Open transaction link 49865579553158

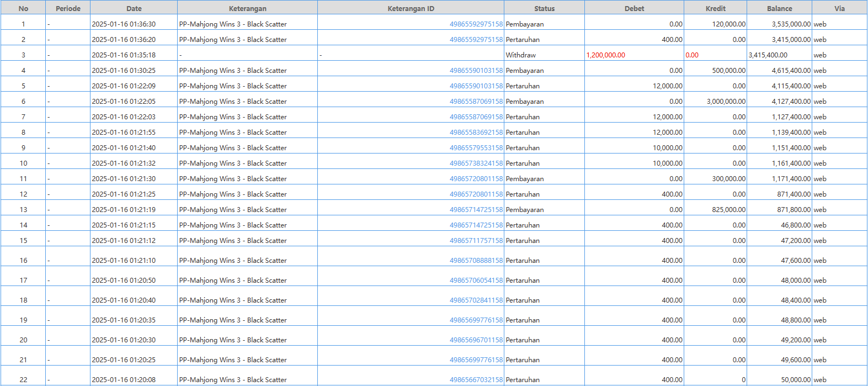point(476,148)
